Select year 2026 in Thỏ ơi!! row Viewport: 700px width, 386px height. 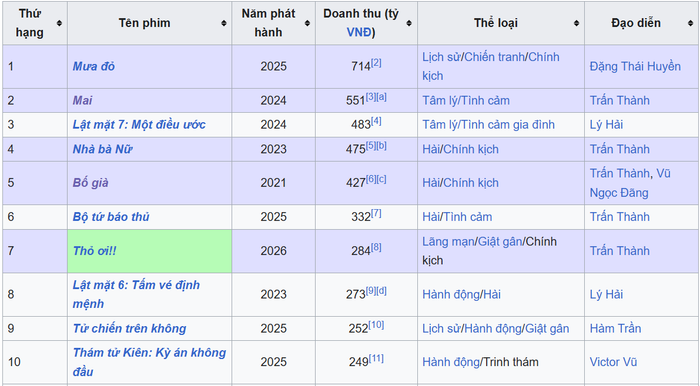tap(273, 251)
